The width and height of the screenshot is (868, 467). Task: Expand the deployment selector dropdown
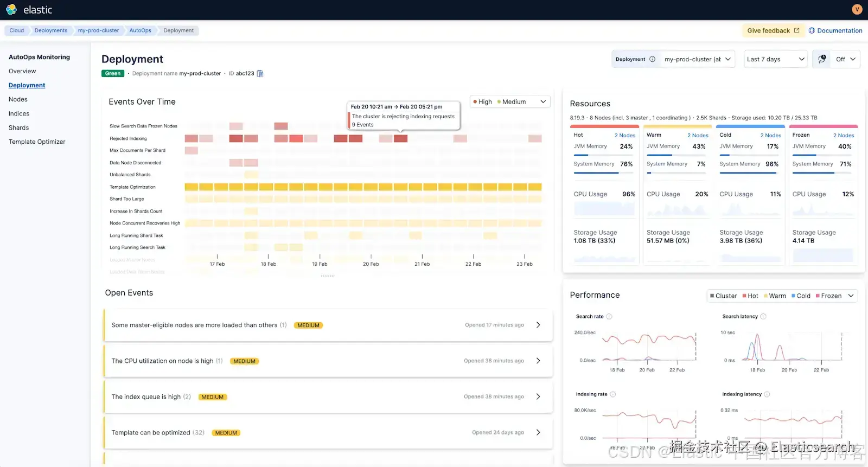698,59
